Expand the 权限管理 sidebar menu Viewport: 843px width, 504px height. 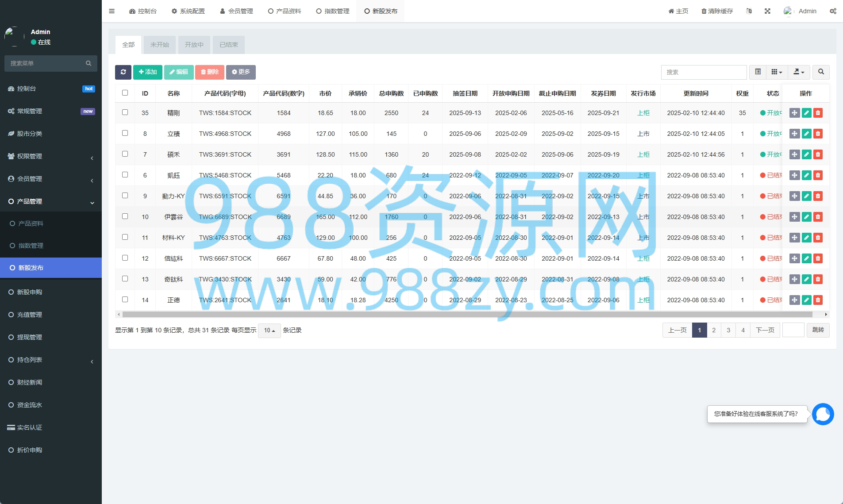(x=51, y=156)
